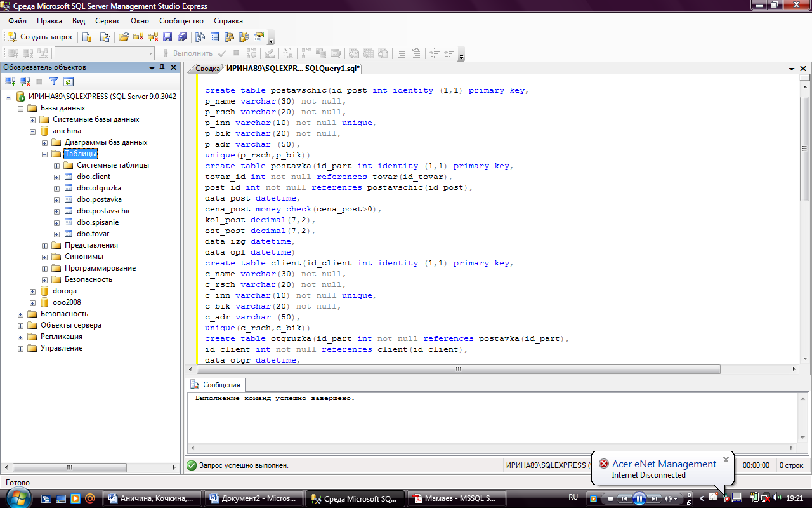Image resolution: width=812 pixels, height=508 pixels.
Task: Refresh the Object Explorer tree
Action: pyautogui.click(x=68, y=81)
